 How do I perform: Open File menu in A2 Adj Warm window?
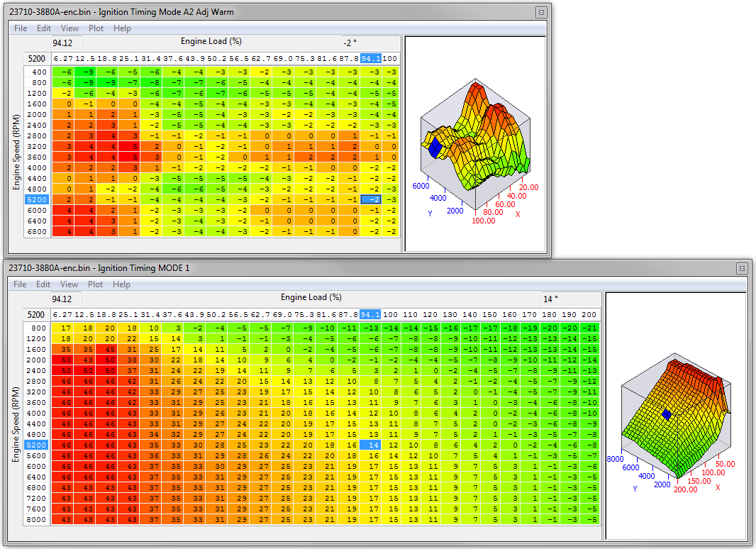pos(21,28)
